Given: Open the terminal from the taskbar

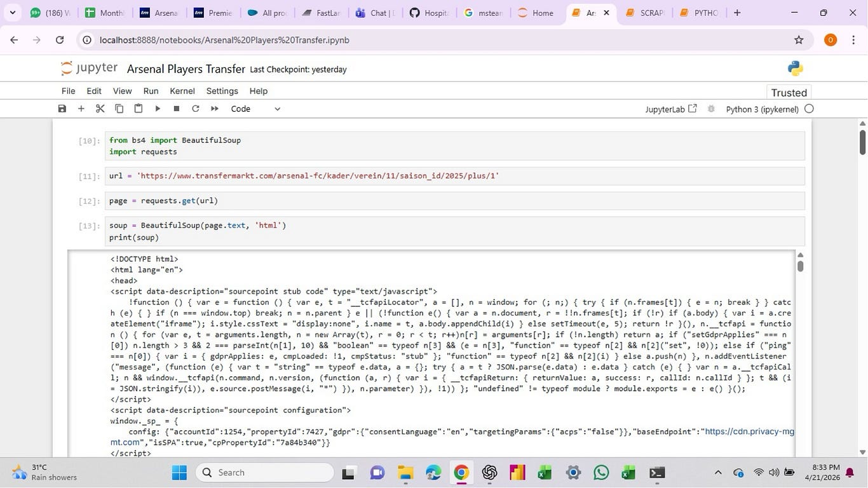Looking at the screenshot, I should click(657, 473).
